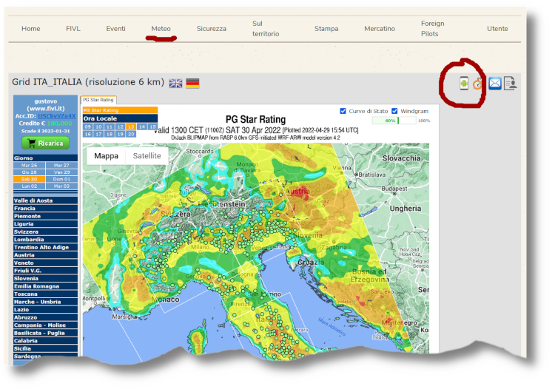Select day Lun 02
This screenshot has width=555, height=392.
click(x=30, y=186)
